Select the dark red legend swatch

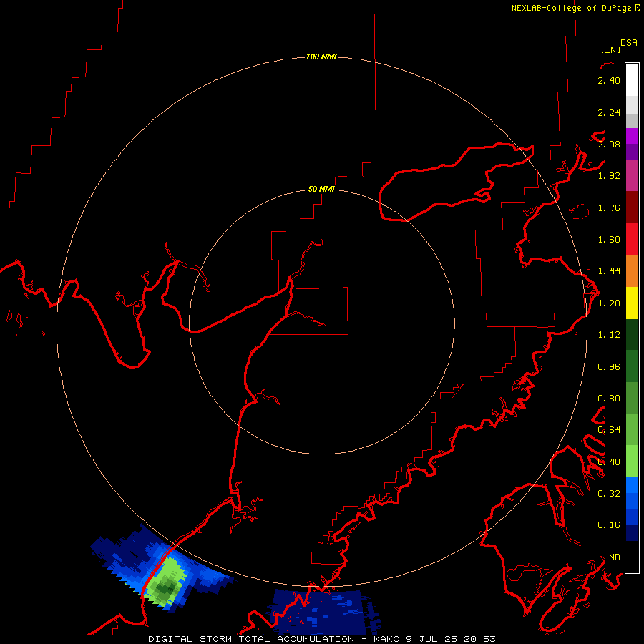pos(632,208)
